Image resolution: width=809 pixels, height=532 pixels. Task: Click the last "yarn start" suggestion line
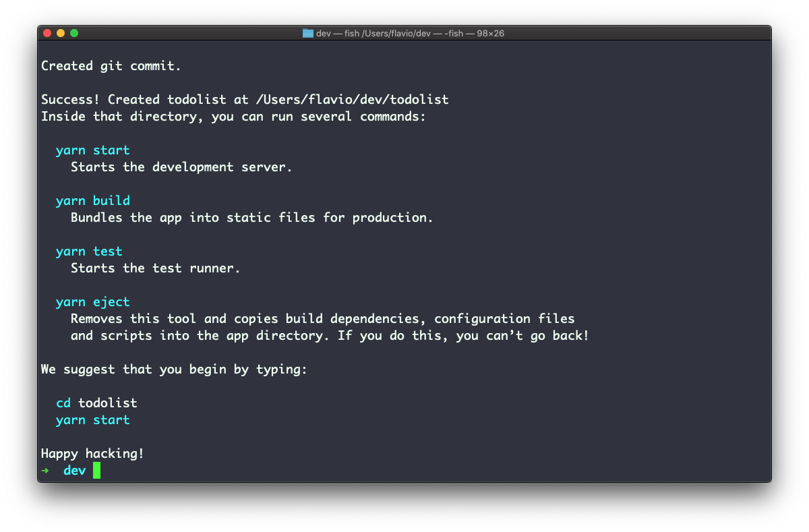click(92, 419)
